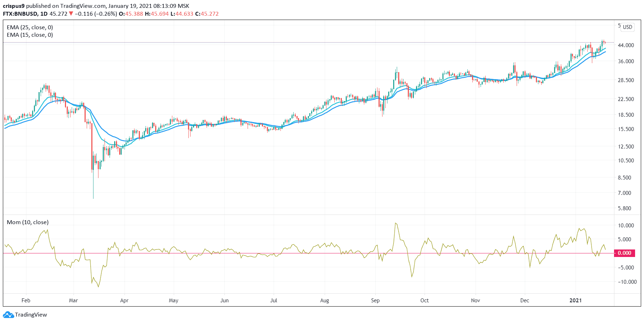Click the C:45.272 close value
Image resolution: width=644 pixels, height=323 pixels.
point(207,14)
